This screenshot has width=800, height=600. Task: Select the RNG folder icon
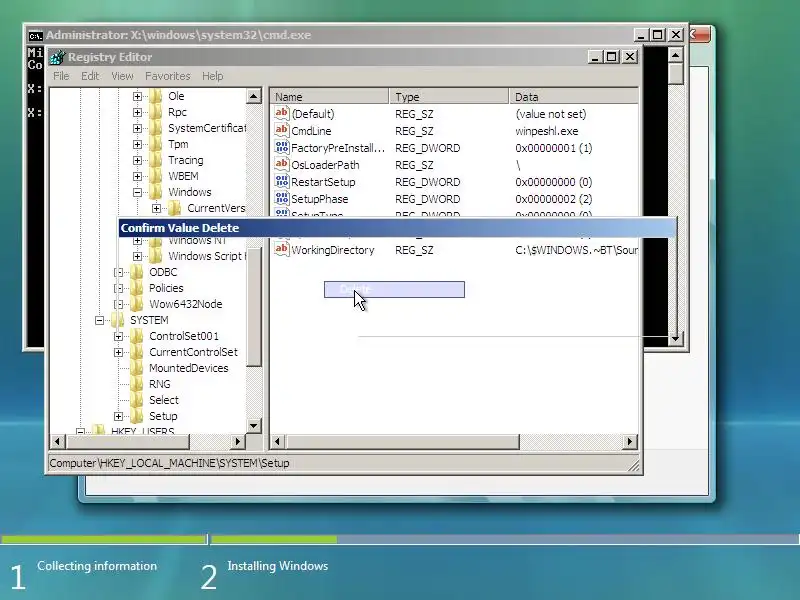(137, 384)
